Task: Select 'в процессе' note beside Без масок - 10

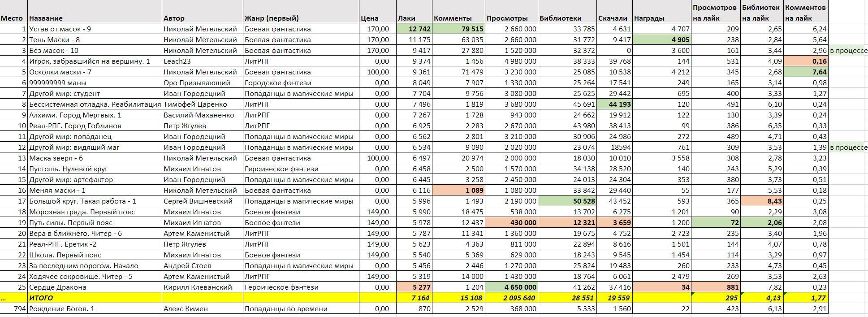Action: (848, 51)
